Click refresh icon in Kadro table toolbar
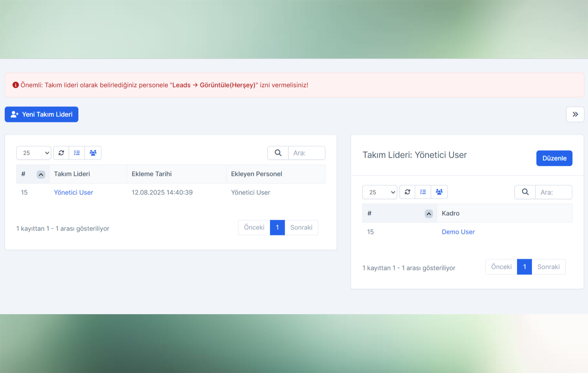 407,192
